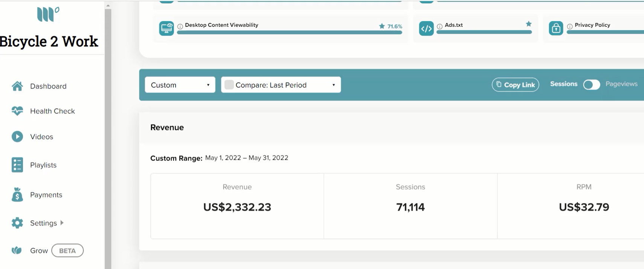Open the Playlists section

(43, 165)
